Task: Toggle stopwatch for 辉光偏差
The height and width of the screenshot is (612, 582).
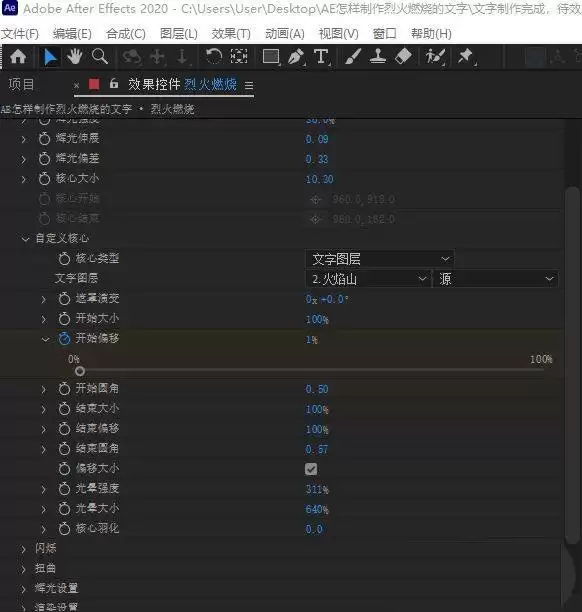Action: click(x=44, y=158)
